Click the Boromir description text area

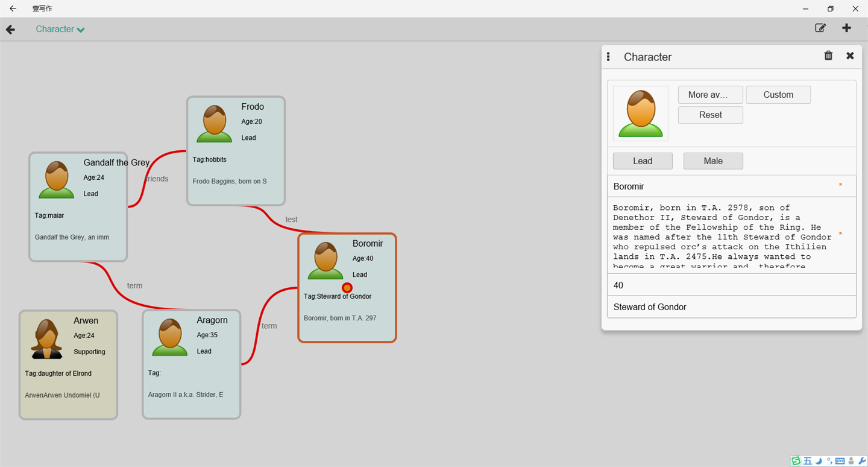[732, 235]
